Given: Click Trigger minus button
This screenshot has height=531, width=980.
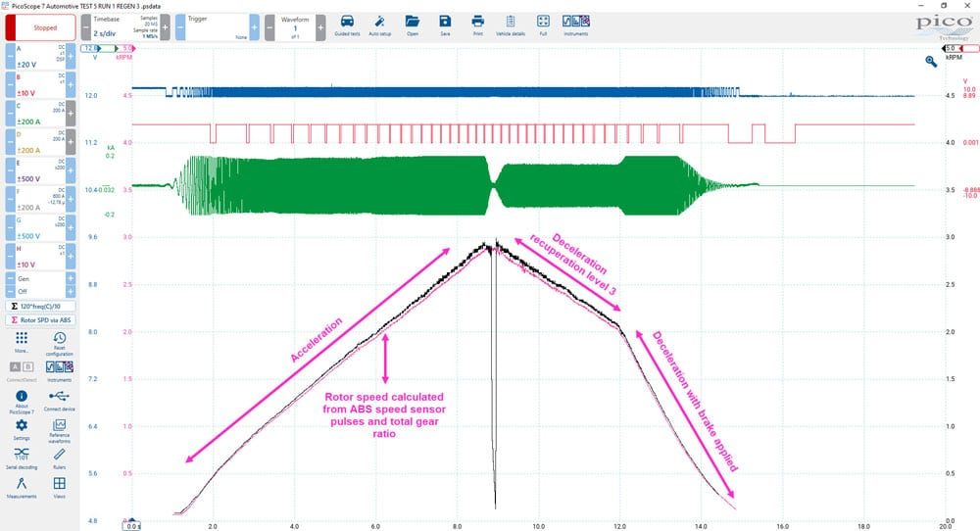Looking at the screenshot, I should pyautogui.click(x=180, y=27).
